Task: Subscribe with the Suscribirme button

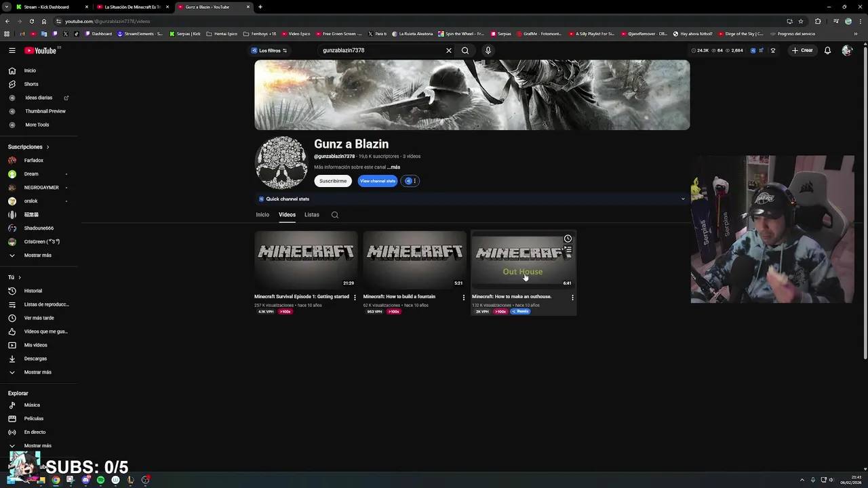Action: 333,181
